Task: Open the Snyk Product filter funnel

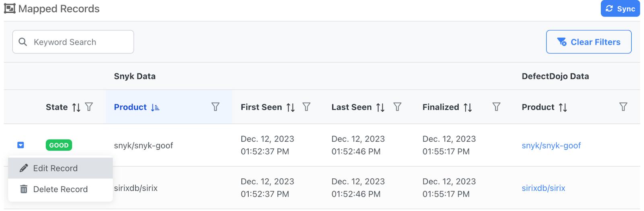Action: (215, 107)
